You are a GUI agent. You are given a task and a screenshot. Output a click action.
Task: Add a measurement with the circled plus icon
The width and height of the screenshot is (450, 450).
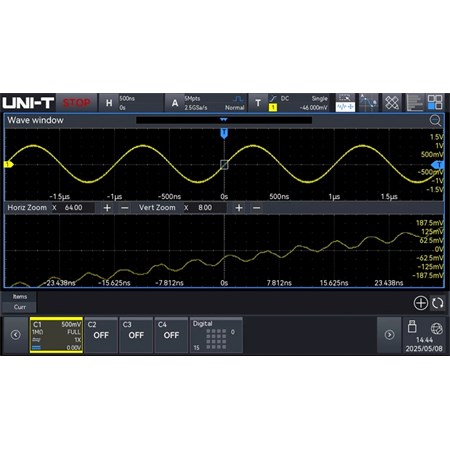(421, 303)
